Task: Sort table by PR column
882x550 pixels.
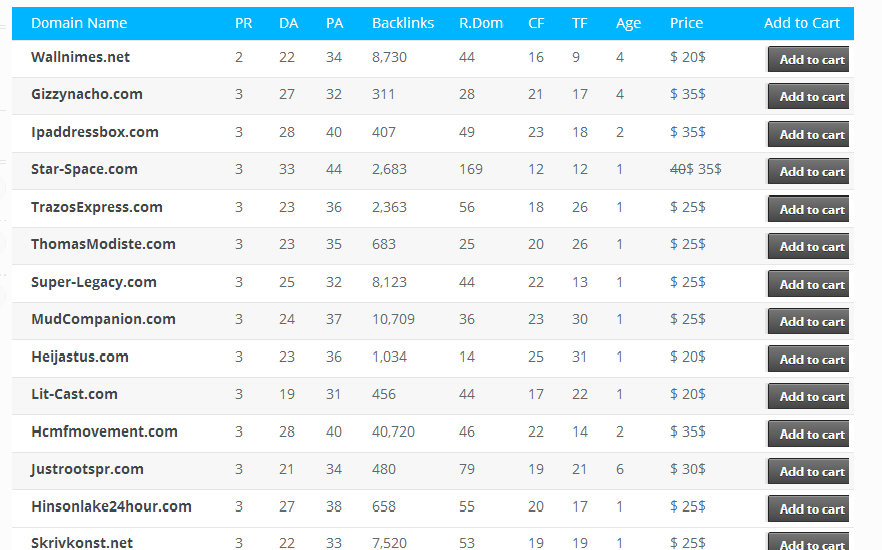Action: pos(244,23)
